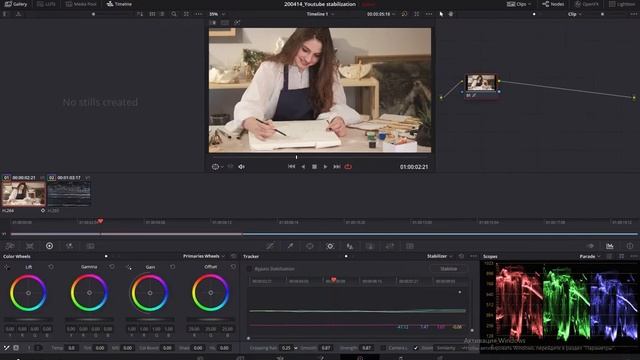This screenshot has height=360, width=640.
Task: Toggle the Bypass Stabilization checkbox
Action: [x=249, y=269]
